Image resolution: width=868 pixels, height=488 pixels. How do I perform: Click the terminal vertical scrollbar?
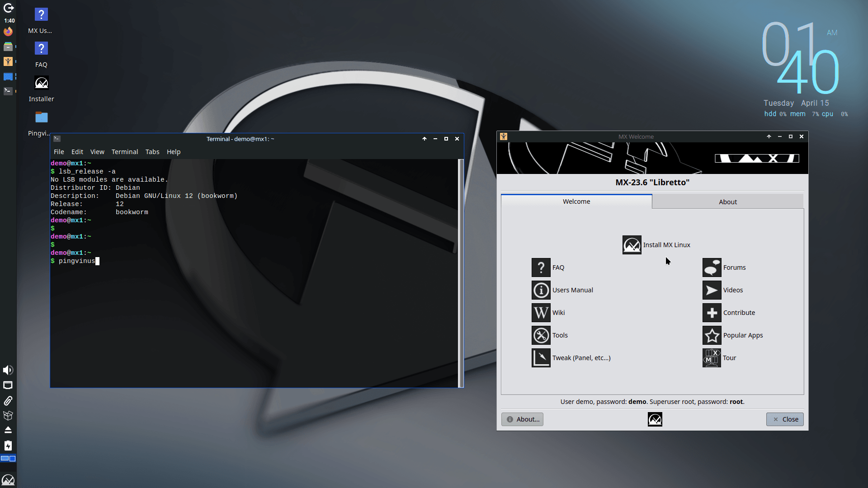(x=461, y=273)
